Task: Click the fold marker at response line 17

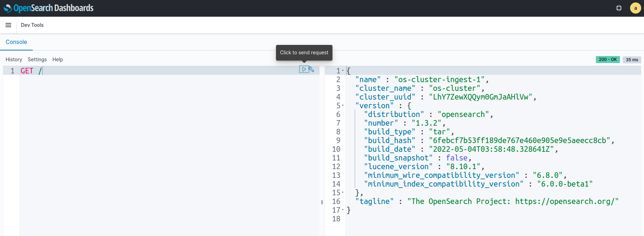Action: (x=343, y=210)
